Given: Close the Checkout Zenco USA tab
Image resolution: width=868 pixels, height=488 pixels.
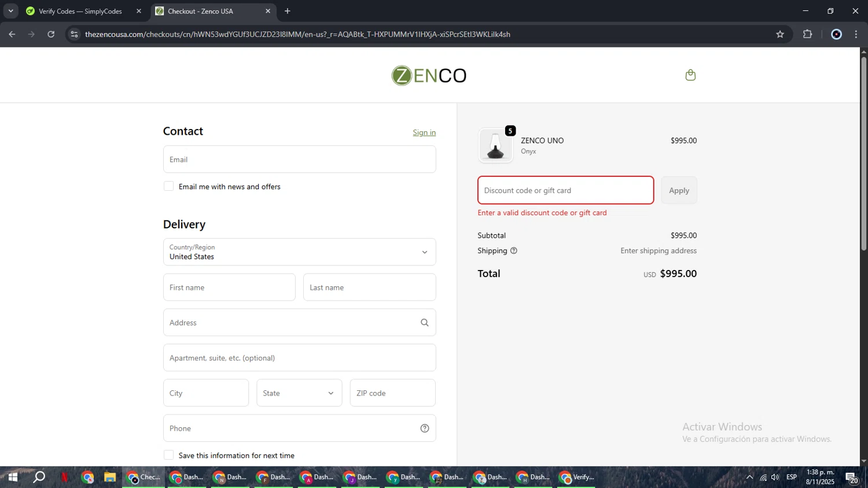Looking at the screenshot, I should (x=268, y=11).
